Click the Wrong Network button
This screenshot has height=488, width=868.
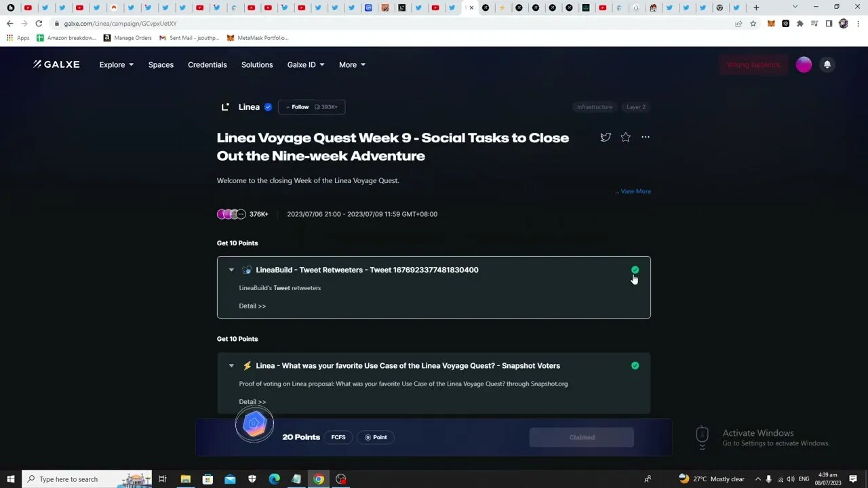click(753, 64)
